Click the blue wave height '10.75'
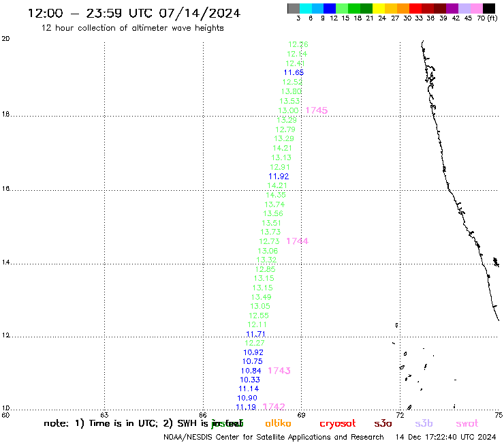 [252, 361]
